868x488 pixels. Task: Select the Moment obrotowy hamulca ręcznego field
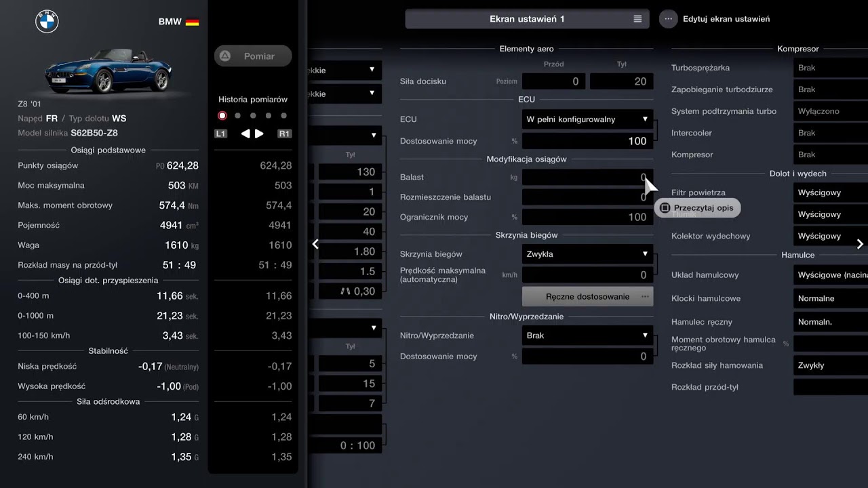[831, 344]
